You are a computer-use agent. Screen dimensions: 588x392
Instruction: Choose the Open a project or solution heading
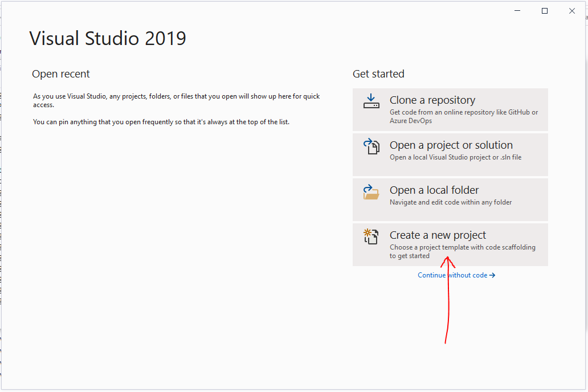point(451,145)
